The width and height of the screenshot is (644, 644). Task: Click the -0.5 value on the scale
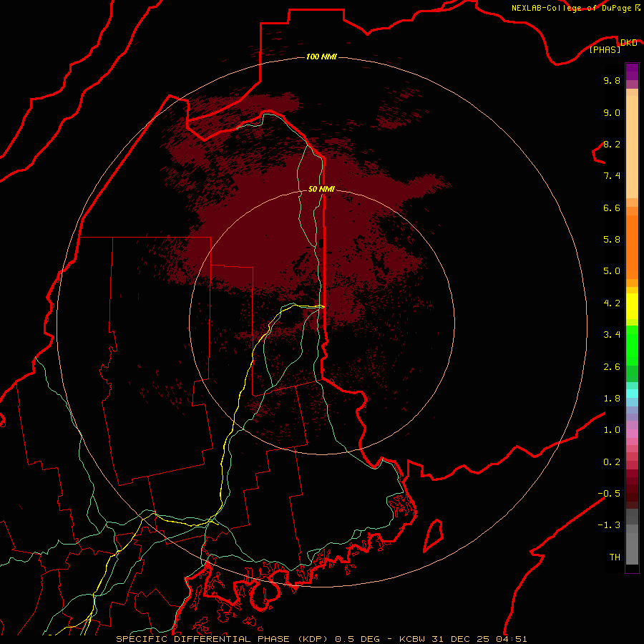point(609,494)
